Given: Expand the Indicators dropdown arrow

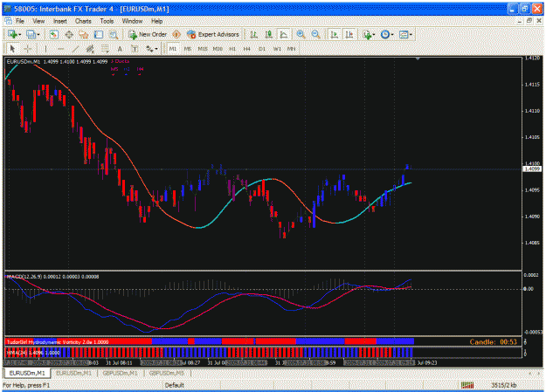Looking at the screenshot, I should point(374,34).
